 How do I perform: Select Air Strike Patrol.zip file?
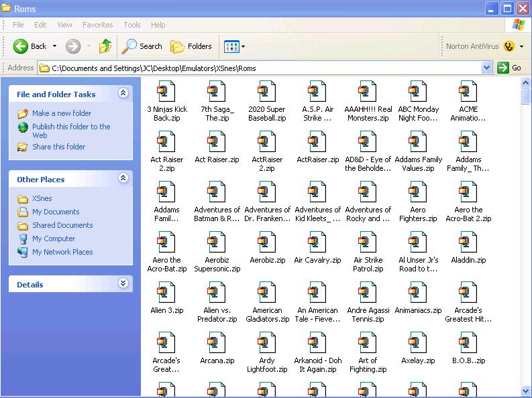pyautogui.click(x=368, y=253)
